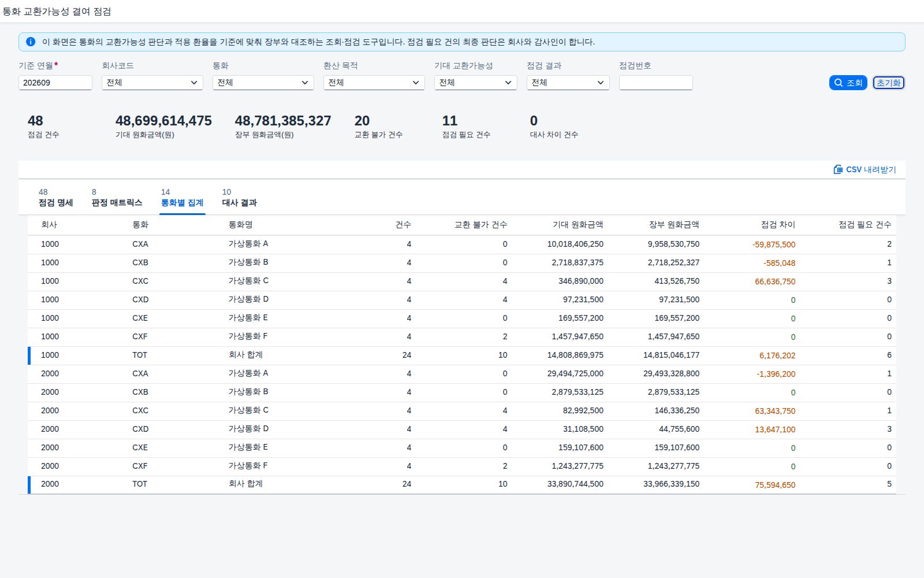Click the 48,781,385,327 KPI value
The width and height of the screenshot is (924, 578).
tap(283, 121)
